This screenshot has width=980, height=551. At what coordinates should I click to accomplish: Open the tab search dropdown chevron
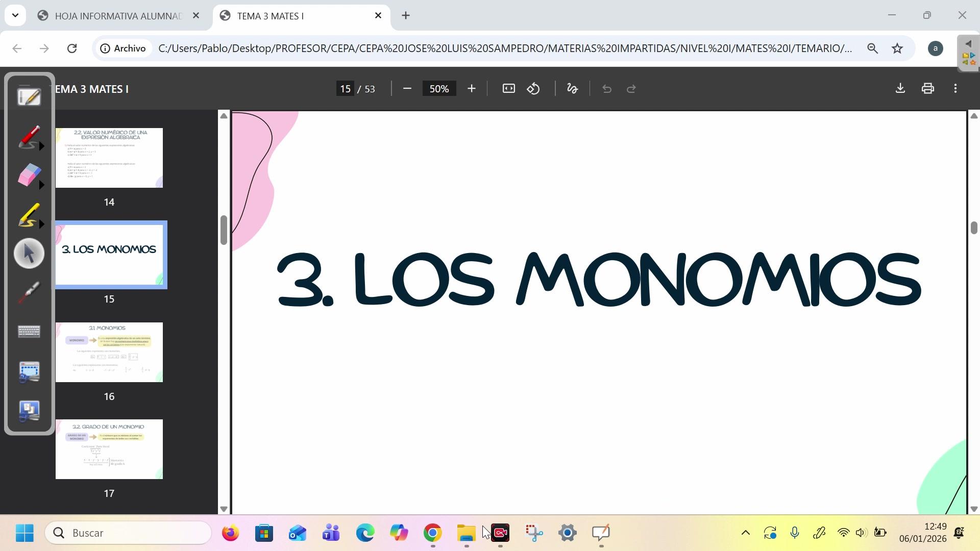[x=15, y=15]
